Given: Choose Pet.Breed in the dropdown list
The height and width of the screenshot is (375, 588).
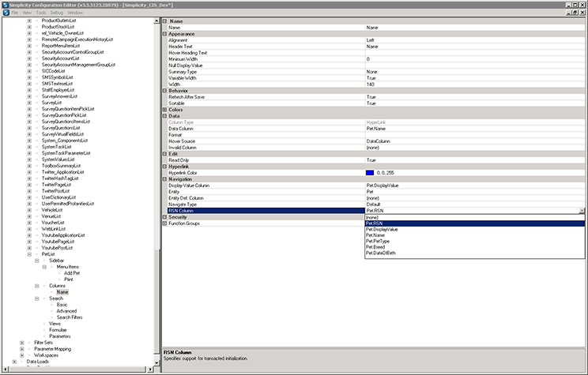Looking at the screenshot, I should [x=475, y=247].
